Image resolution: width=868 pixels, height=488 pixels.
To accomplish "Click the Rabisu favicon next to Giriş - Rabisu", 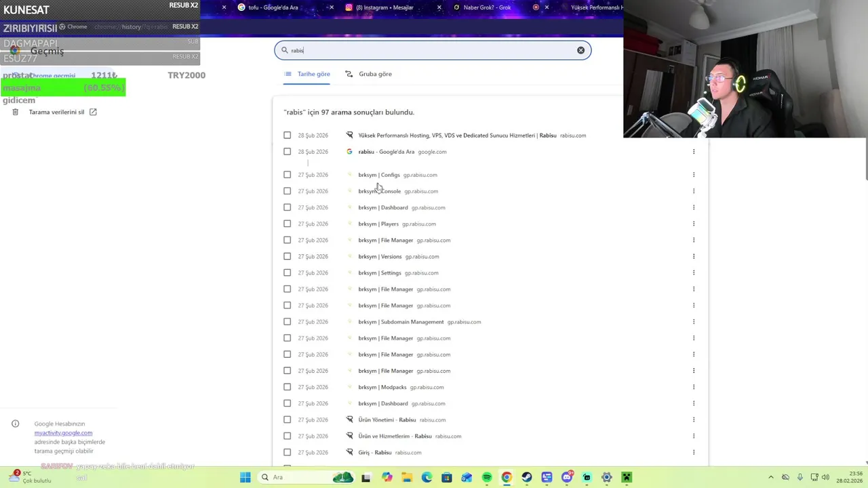I will [x=349, y=452].
